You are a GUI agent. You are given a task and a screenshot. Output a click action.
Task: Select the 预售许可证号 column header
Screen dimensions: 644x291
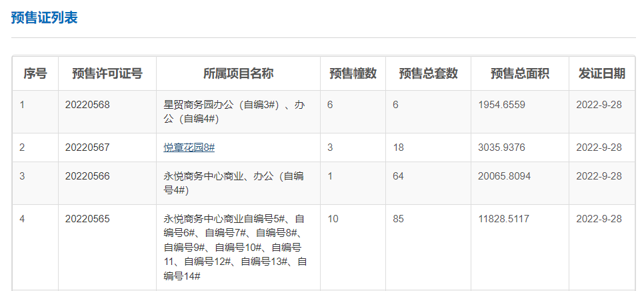click(x=107, y=73)
